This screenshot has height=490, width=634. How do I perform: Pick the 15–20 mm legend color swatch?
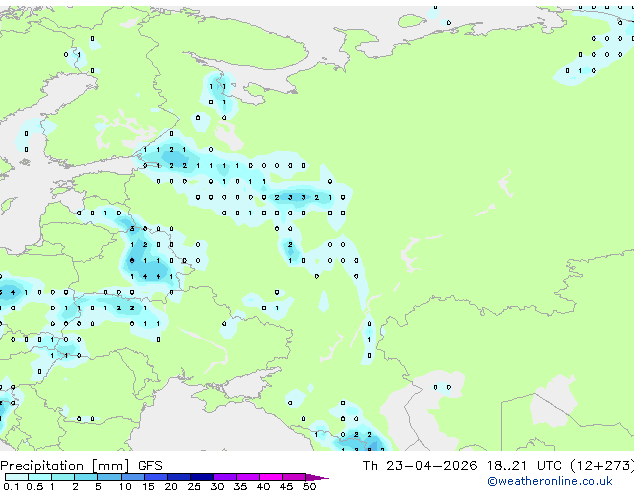[x=156, y=477]
